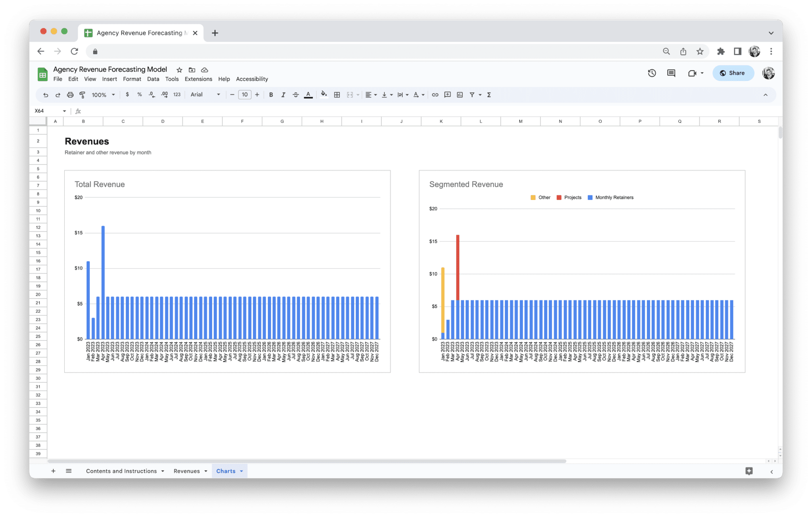Click the Share button

(x=733, y=73)
